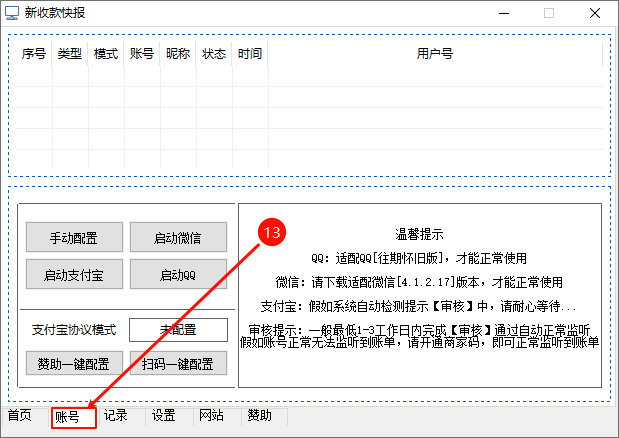Sort by the 状态 column header
Viewport: 619px width, 438px height.
(214, 54)
